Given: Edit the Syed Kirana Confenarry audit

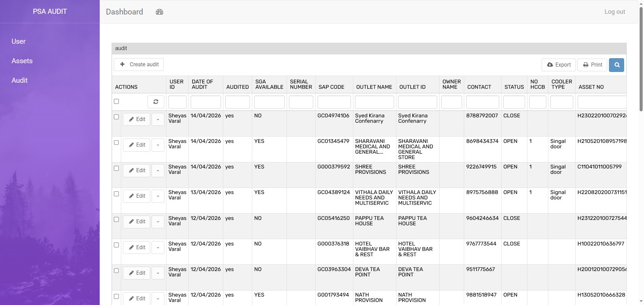Looking at the screenshot, I should tap(136, 119).
